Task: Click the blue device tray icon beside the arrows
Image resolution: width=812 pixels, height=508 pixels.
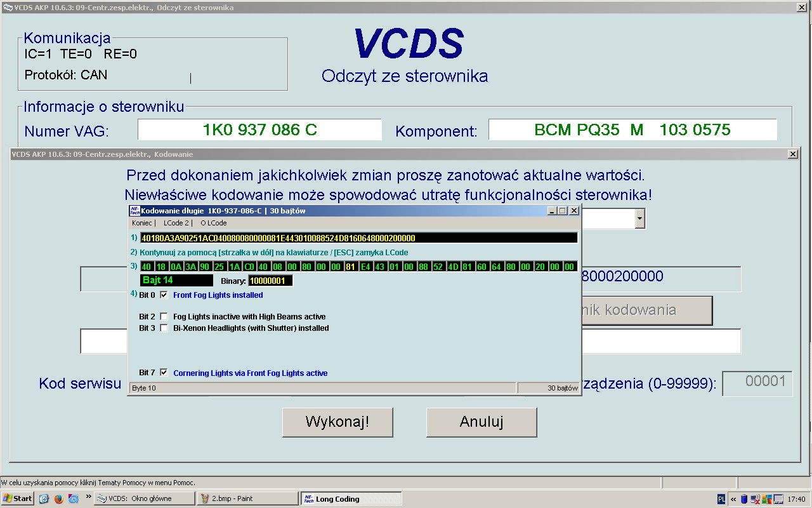Action: click(744, 499)
